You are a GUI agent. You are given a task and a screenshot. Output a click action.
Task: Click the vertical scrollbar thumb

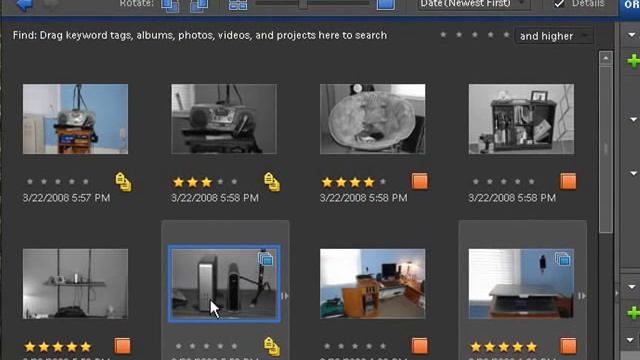[606, 149]
